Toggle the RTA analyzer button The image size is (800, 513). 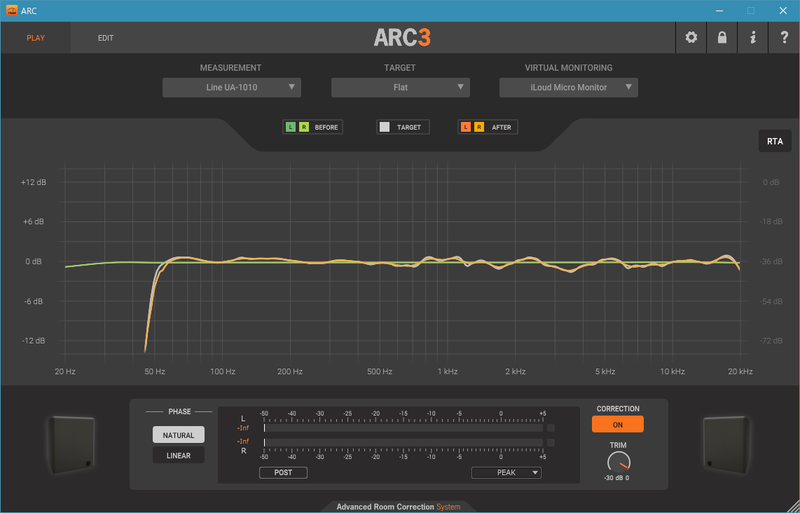click(774, 141)
